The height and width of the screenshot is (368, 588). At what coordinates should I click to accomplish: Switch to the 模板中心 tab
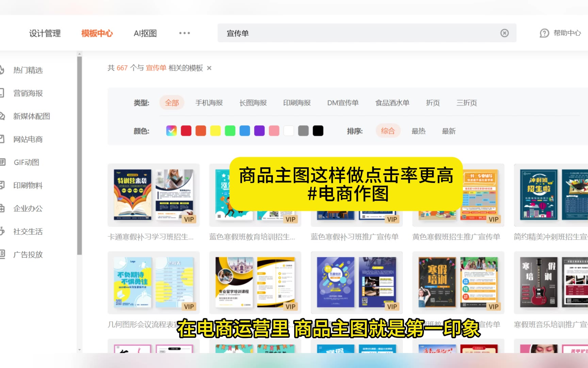point(97,33)
